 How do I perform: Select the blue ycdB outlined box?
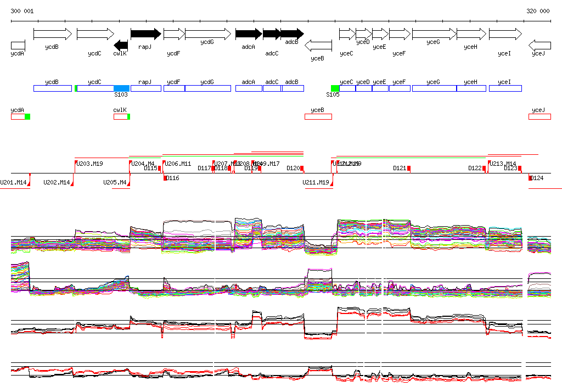(53, 88)
